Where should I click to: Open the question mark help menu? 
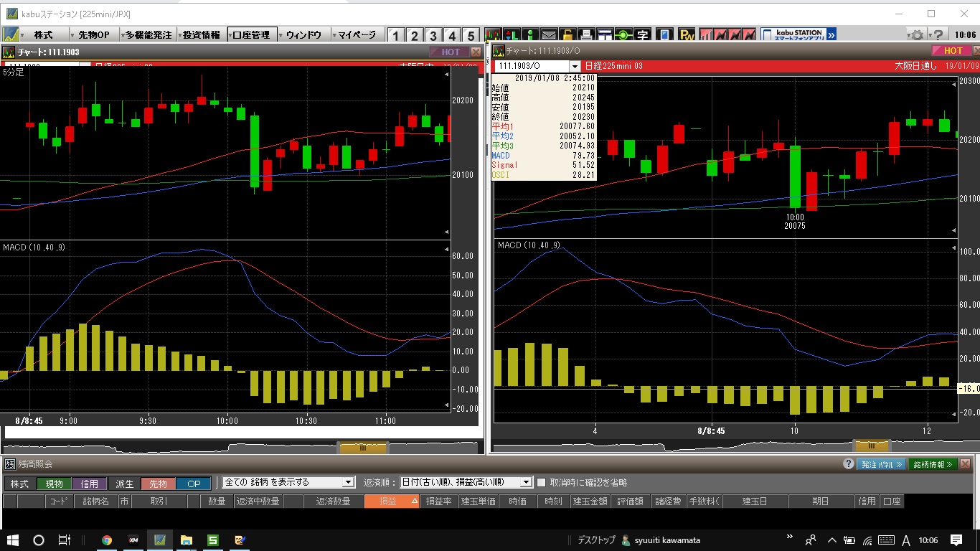[938, 34]
